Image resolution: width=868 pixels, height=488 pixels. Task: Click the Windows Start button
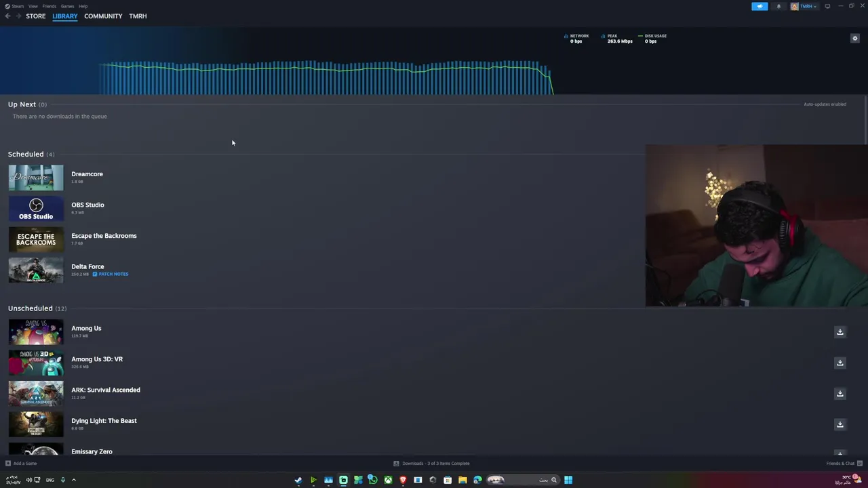568,480
